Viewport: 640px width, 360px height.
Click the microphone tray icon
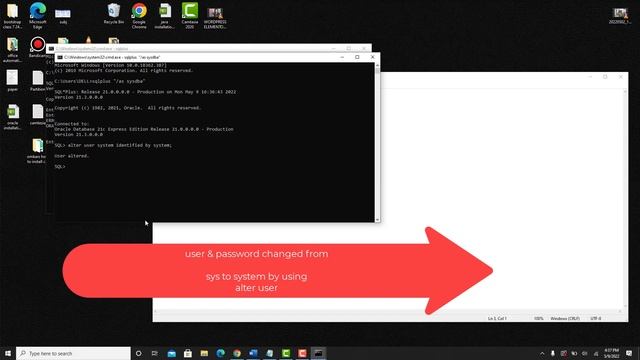553,353
